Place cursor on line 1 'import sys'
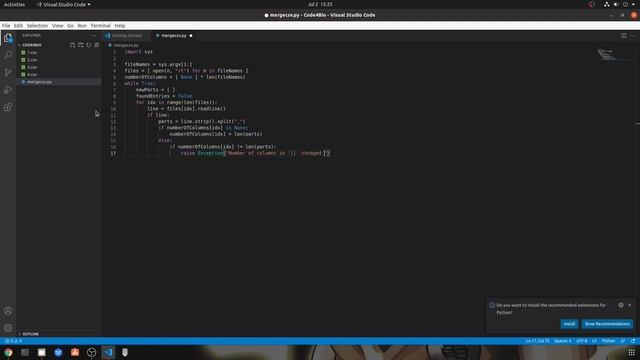This screenshot has height=360, width=640. pos(138,52)
